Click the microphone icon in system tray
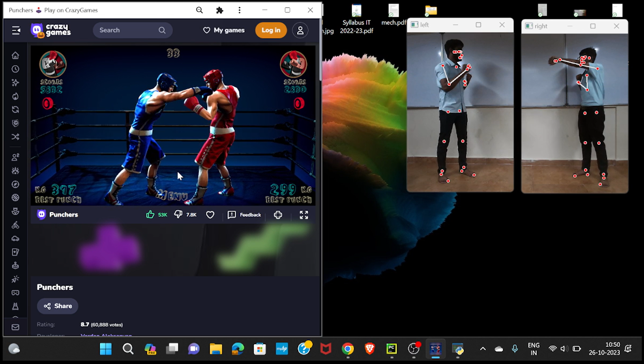Image resolution: width=644 pixels, height=364 pixels. 515,349
